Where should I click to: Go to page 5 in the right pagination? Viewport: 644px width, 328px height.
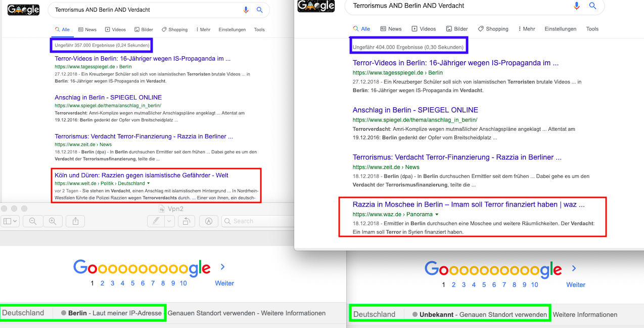tap(484, 284)
